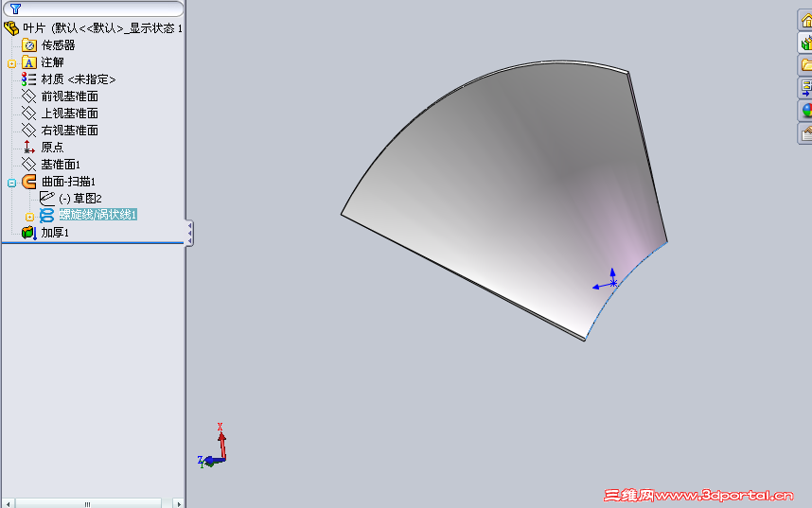
Task: Click the tree's right scroll arrow
Action: click(x=179, y=503)
